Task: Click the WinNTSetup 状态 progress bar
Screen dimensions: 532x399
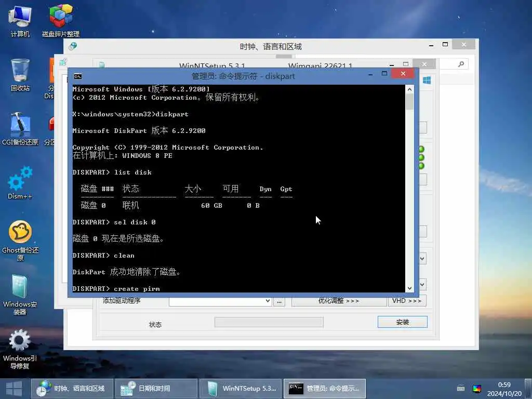Action: tap(269, 322)
